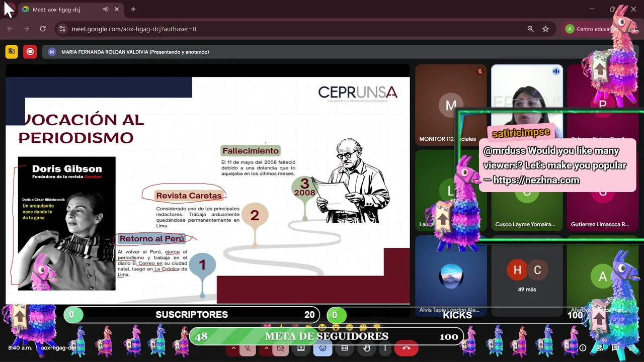
Task: Open the zoom magnifier in the address bar
Action: [x=530, y=29]
